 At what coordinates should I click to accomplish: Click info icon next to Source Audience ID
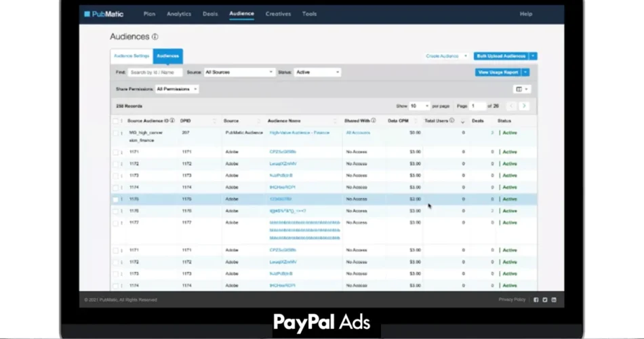172,121
